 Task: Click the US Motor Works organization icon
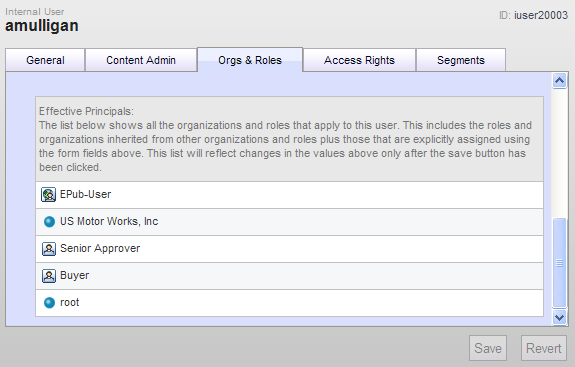[x=49, y=222]
